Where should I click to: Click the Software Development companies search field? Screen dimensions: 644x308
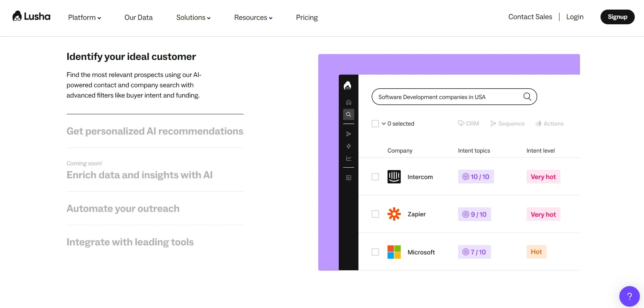(454, 97)
